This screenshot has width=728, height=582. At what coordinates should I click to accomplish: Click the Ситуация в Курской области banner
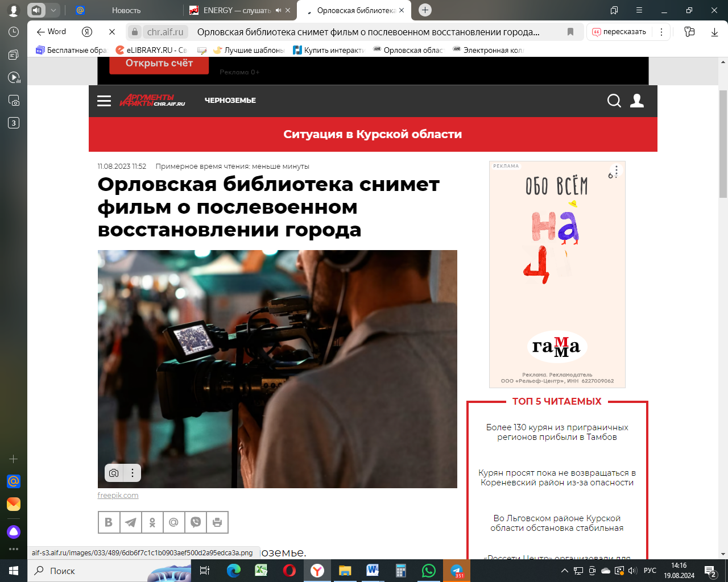[x=373, y=135]
